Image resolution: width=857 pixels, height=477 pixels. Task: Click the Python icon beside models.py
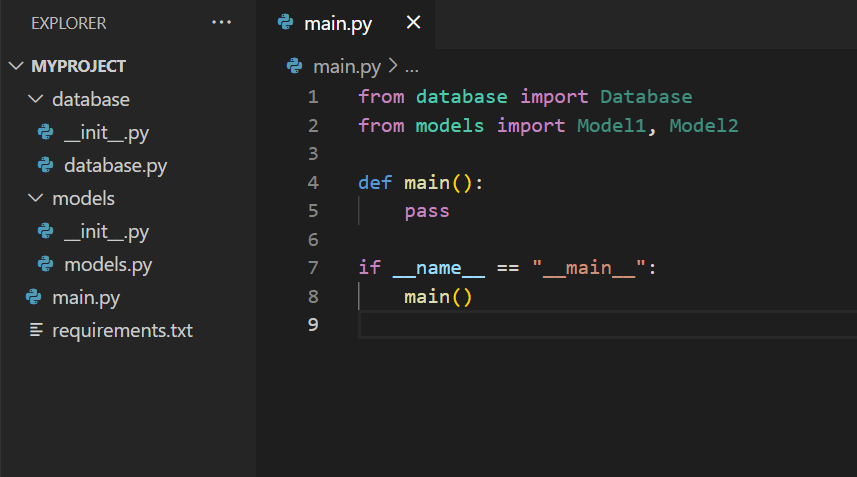click(45, 264)
